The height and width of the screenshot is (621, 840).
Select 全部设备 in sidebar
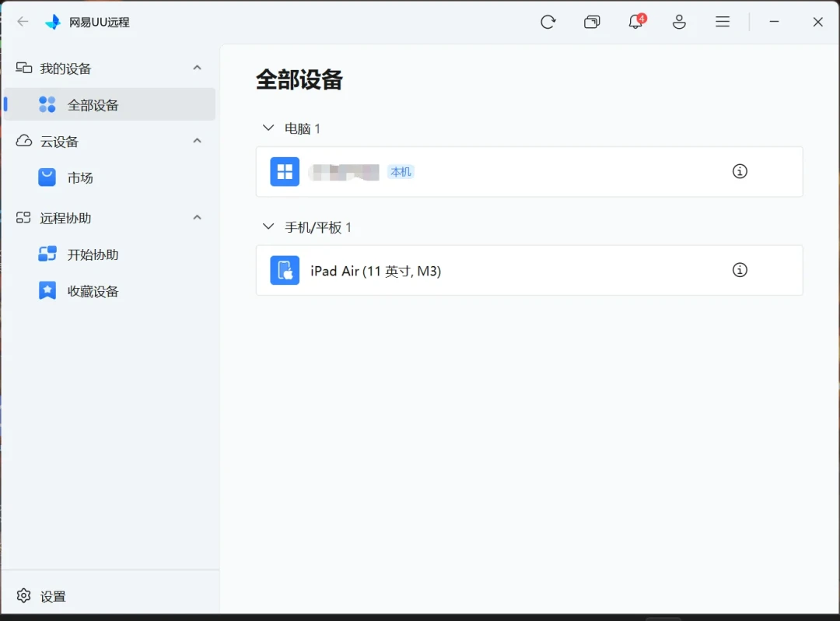click(x=110, y=104)
